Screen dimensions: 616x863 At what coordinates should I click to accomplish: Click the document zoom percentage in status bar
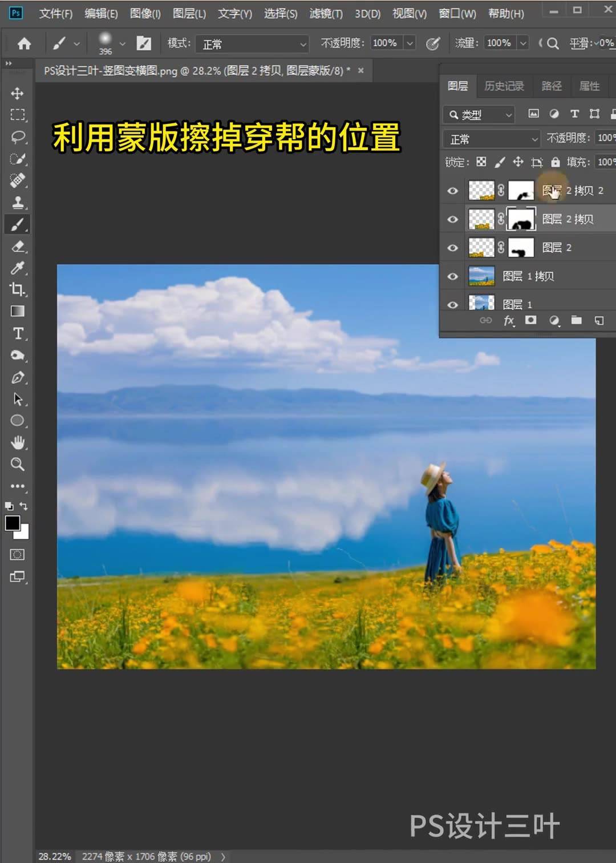[x=54, y=856]
